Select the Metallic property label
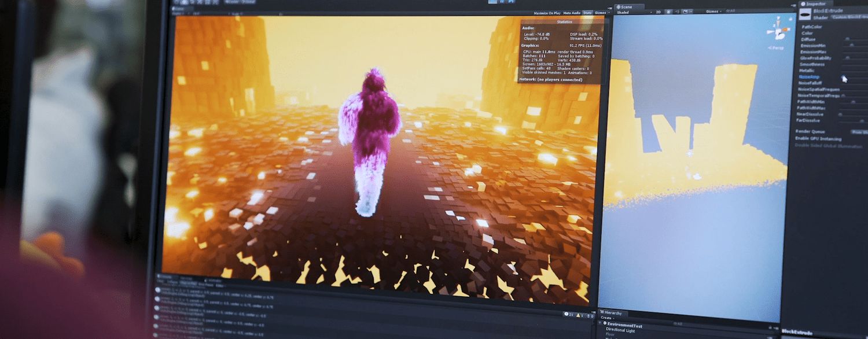The height and width of the screenshot is (339, 868). coord(808,71)
